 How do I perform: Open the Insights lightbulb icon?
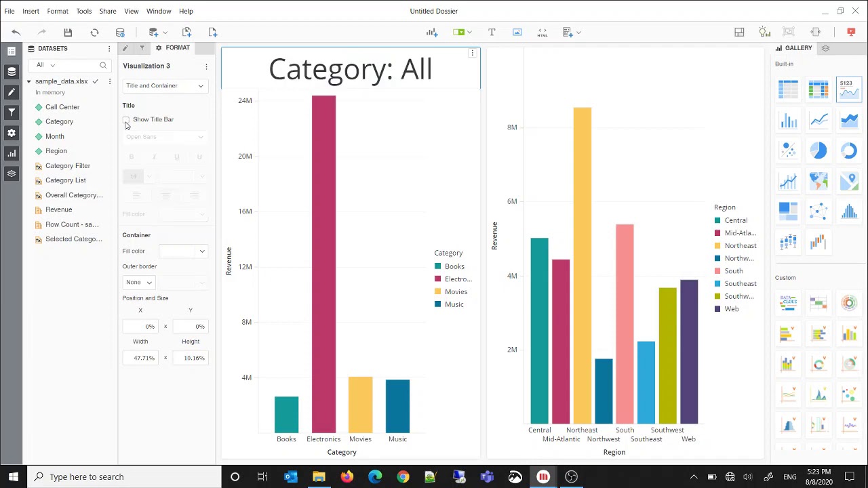765,32
